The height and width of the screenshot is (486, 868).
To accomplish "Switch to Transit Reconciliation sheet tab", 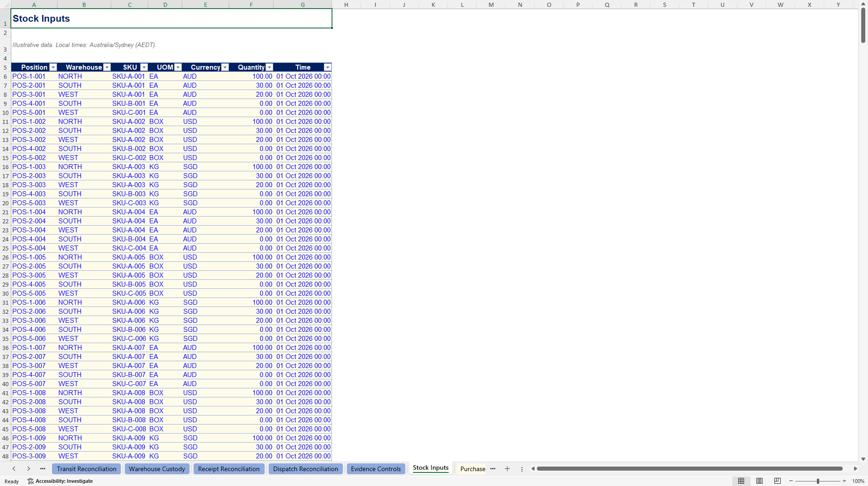I will [86, 469].
